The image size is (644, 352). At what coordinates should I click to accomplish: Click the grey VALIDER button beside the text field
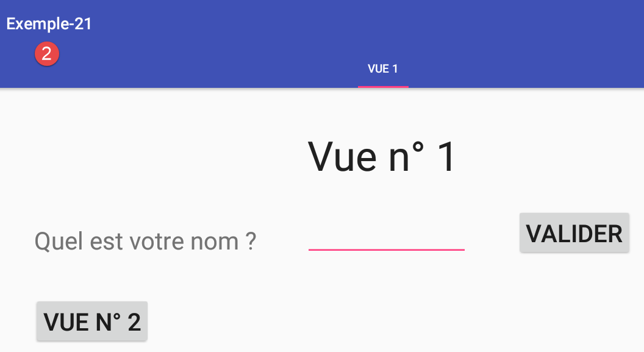[x=574, y=233]
